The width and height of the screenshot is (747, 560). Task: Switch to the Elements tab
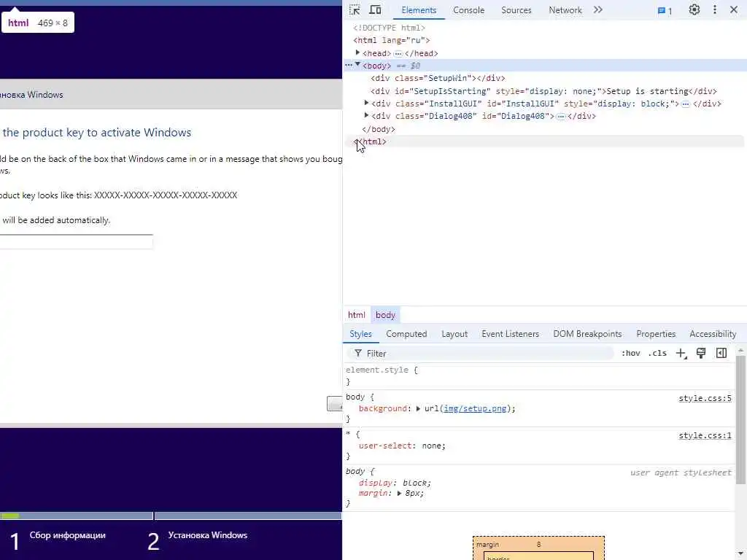click(x=419, y=10)
